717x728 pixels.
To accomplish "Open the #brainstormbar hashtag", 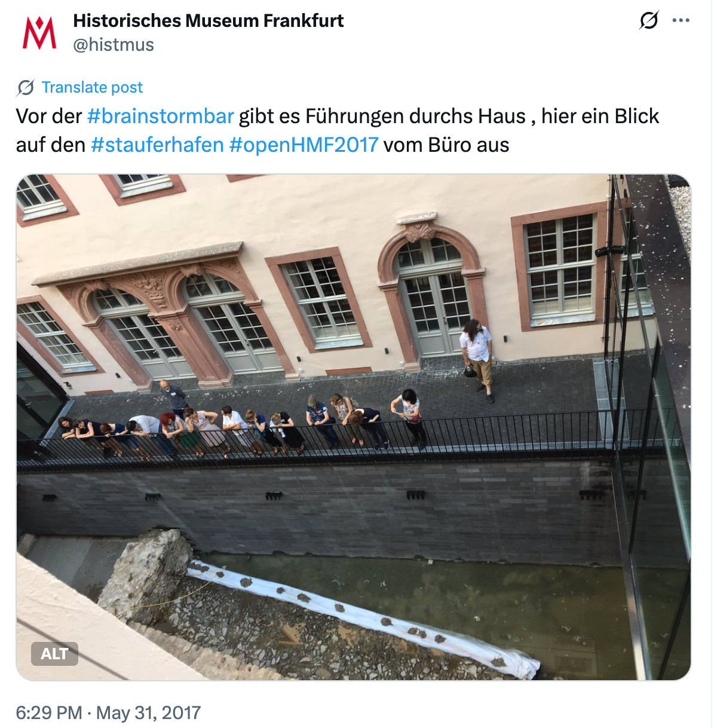I will click(x=160, y=116).
